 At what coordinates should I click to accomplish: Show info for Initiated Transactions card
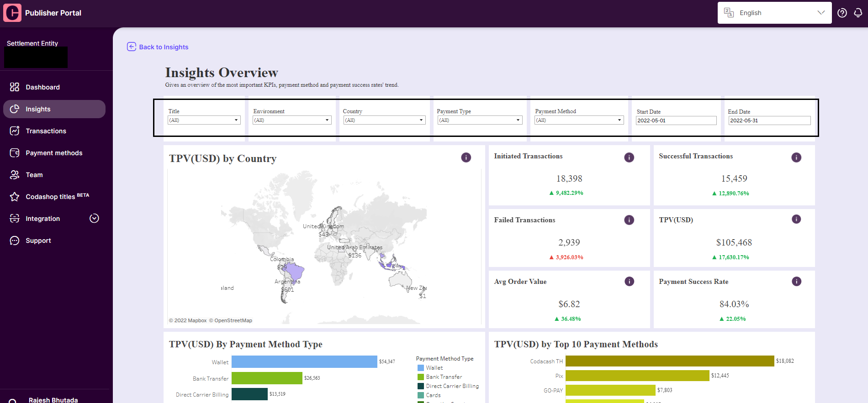[x=629, y=157]
